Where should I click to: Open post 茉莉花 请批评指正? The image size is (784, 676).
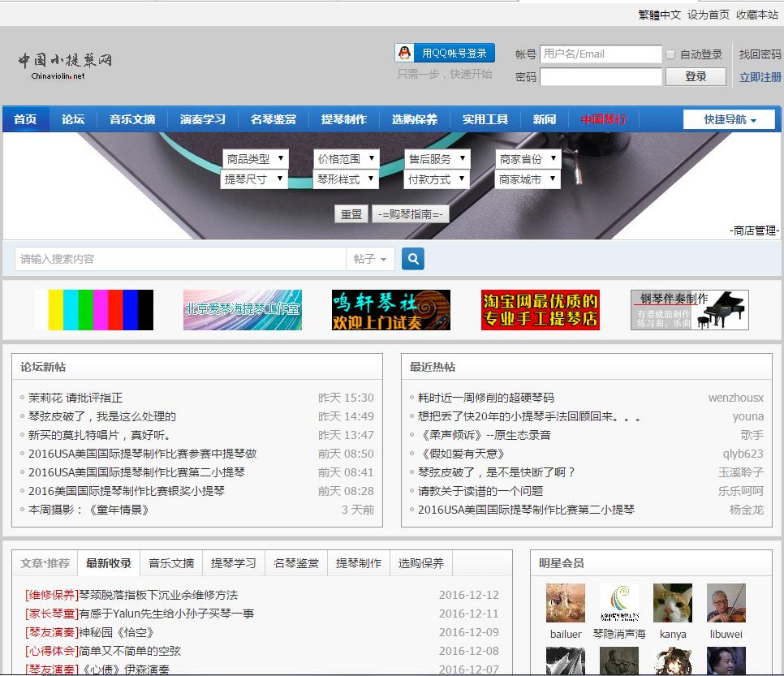pos(75,398)
